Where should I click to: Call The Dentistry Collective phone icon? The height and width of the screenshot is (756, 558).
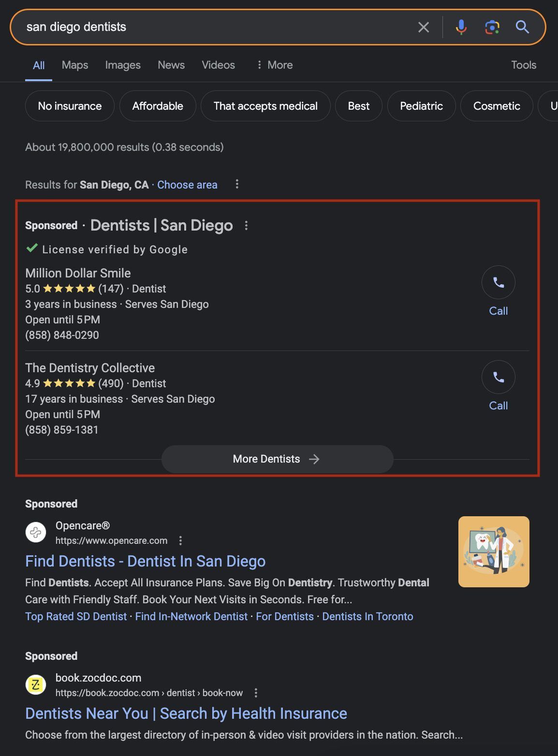(498, 377)
